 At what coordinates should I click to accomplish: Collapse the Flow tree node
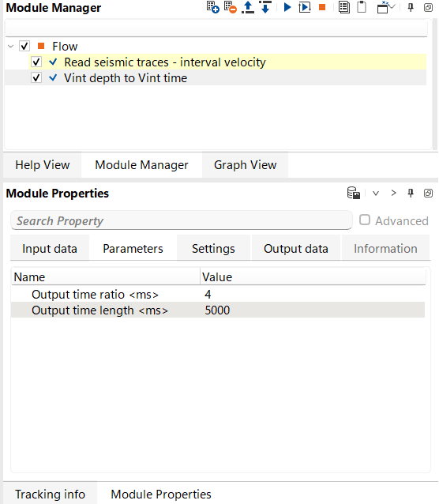pyautogui.click(x=10, y=47)
